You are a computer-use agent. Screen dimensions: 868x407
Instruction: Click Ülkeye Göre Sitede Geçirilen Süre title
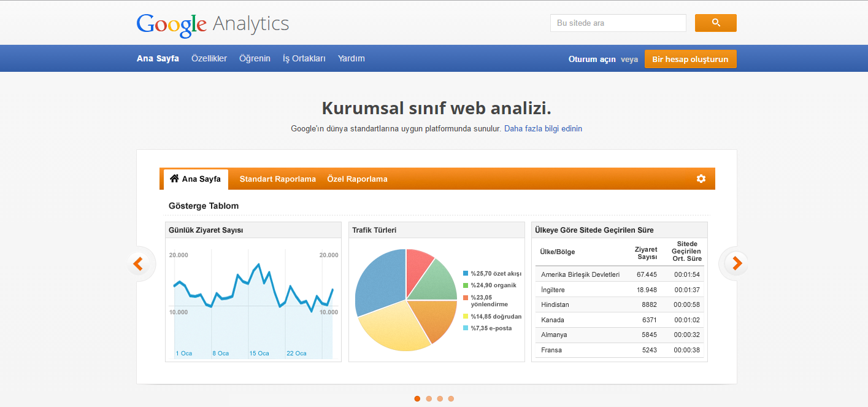point(594,230)
